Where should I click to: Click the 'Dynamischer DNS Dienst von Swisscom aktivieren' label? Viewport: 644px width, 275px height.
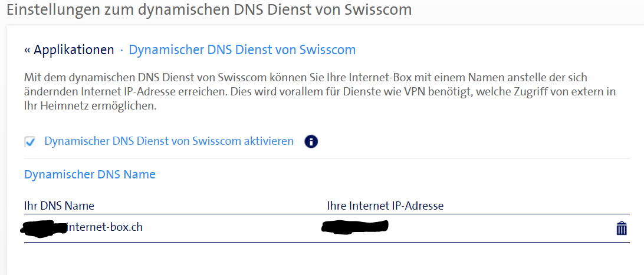pyautogui.click(x=169, y=141)
